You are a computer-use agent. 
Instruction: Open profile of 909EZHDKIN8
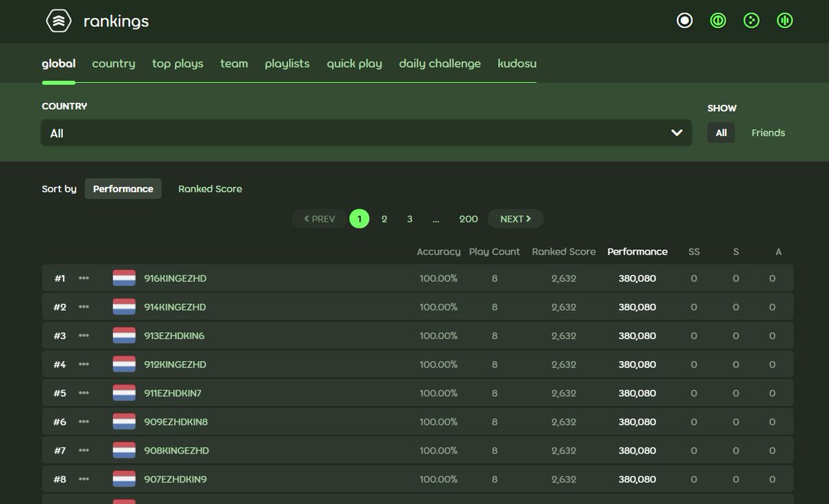[176, 422]
